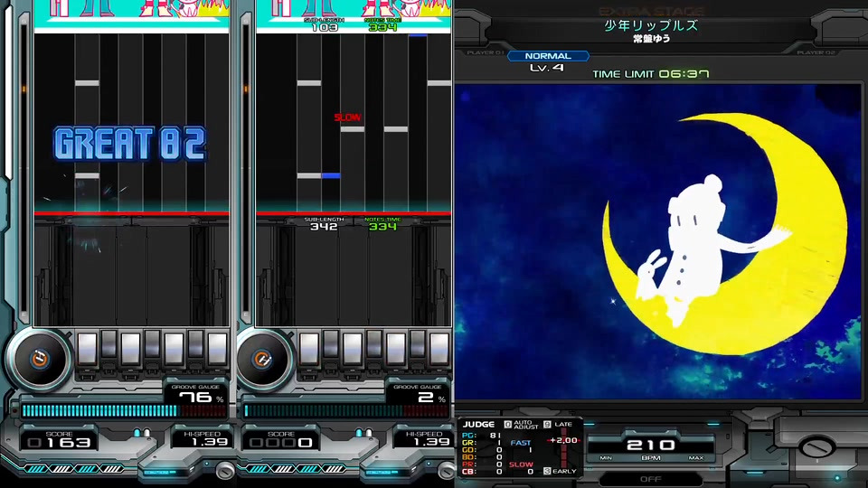Click the SUB-LENGTH 342 value

click(324, 226)
